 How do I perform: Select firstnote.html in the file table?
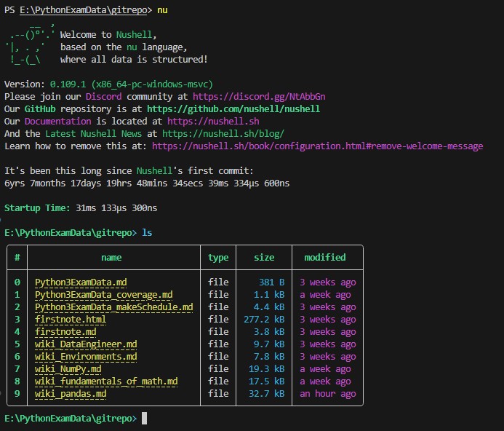click(x=71, y=320)
